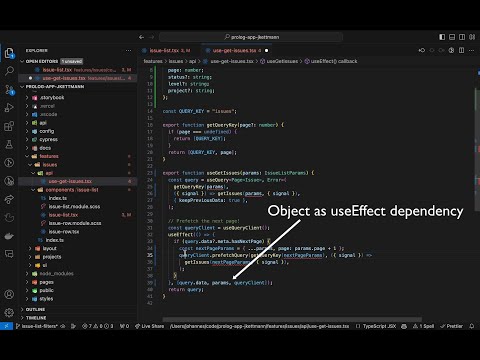Viewport: 480px width, 360px height.
Task: Open the Testing flask view
Action: (x=9, y=144)
